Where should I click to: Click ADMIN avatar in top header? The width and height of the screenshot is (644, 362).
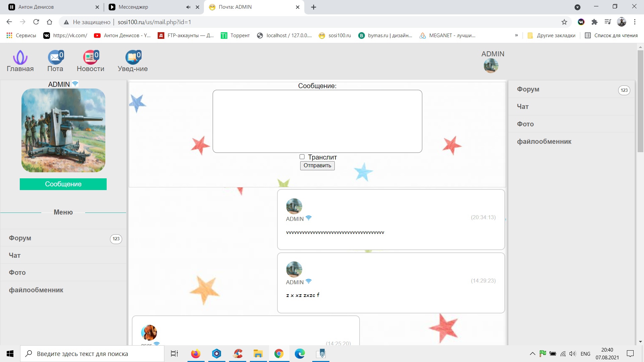coord(491,66)
